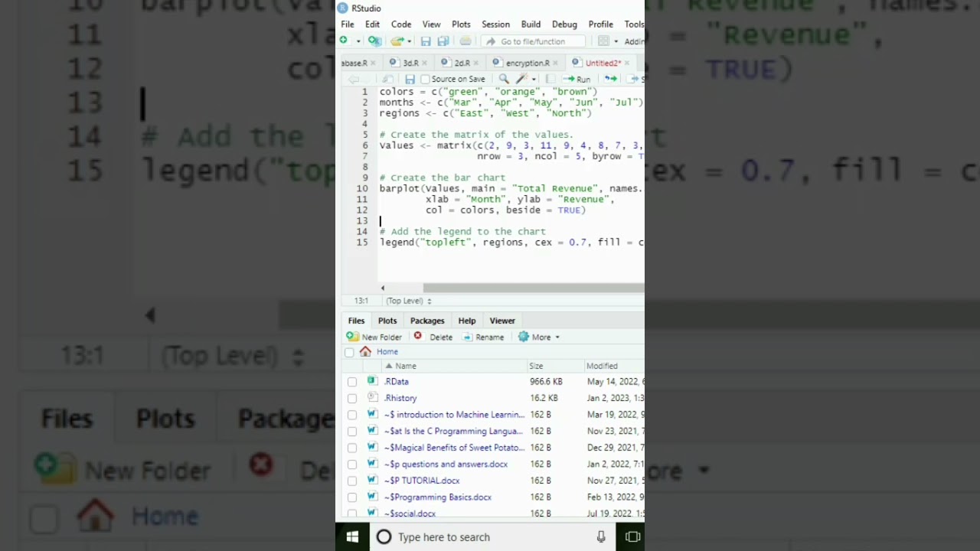This screenshot has height=551, width=980.
Task: Click the Save All documents icon
Action: 443,41
